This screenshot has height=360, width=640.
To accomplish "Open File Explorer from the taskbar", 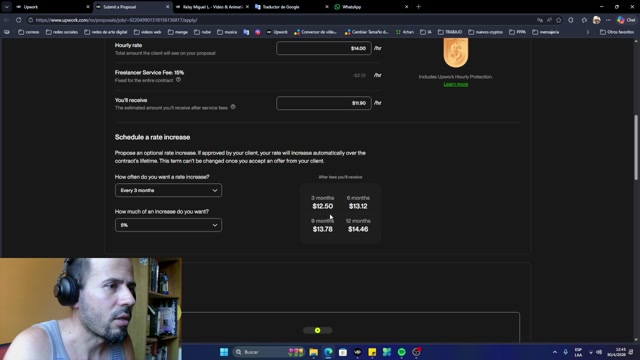I will click(x=313, y=352).
